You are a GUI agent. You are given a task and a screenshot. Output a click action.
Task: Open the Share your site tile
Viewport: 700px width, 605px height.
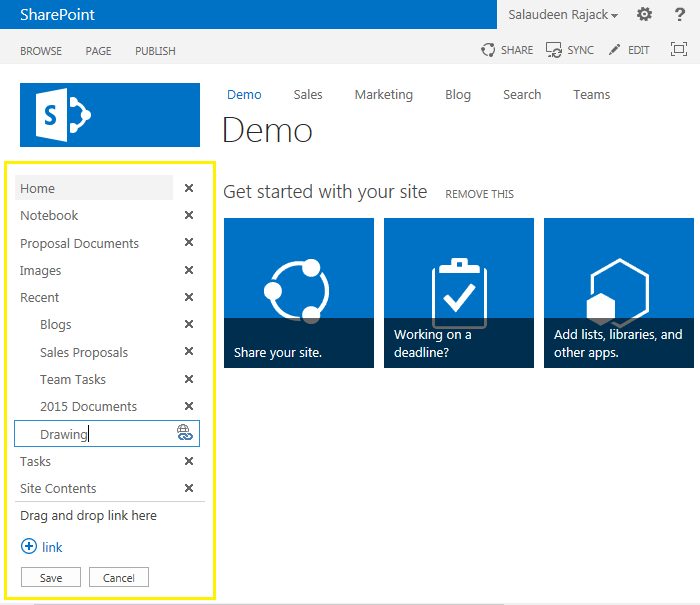click(x=299, y=293)
